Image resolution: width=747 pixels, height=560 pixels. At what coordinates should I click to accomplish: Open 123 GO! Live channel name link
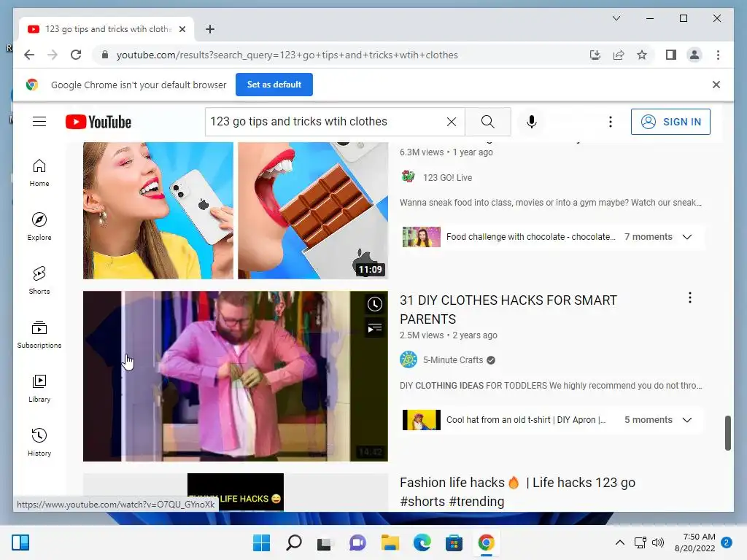tap(447, 178)
